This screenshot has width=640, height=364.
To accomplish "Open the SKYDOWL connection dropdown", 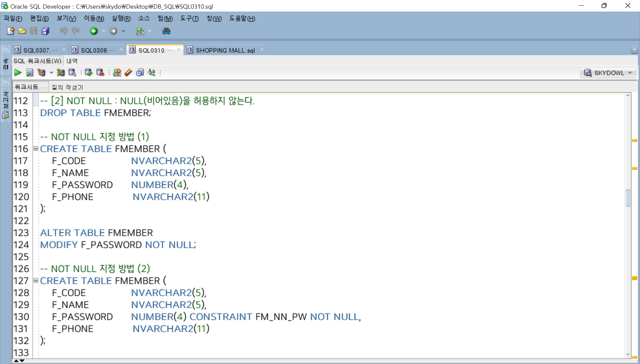I will click(x=630, y=73).
